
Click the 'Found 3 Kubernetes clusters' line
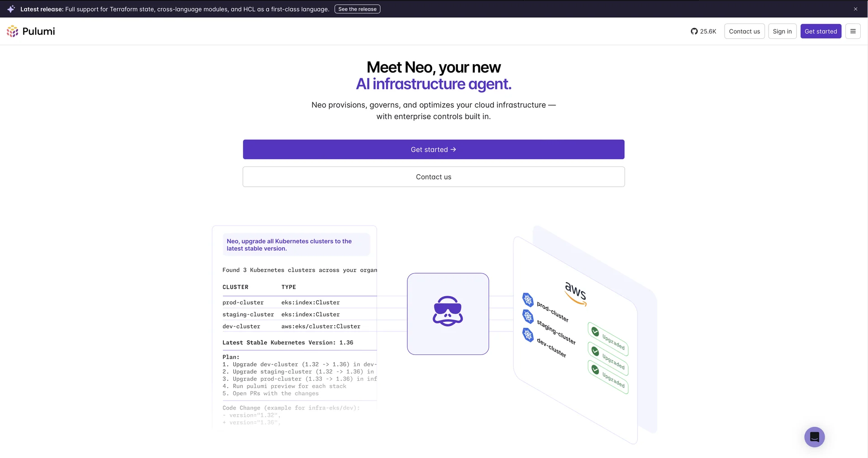pos(300,270)
